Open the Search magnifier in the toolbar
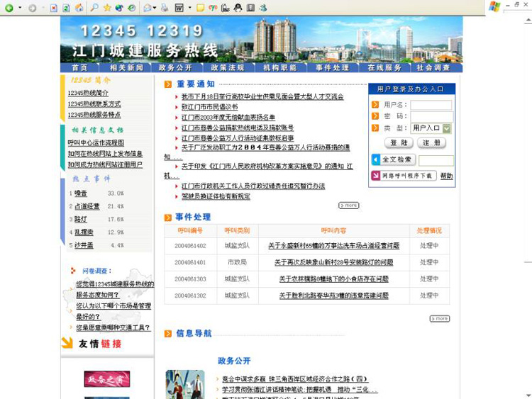The image size is (532, 399). [94, 8]
